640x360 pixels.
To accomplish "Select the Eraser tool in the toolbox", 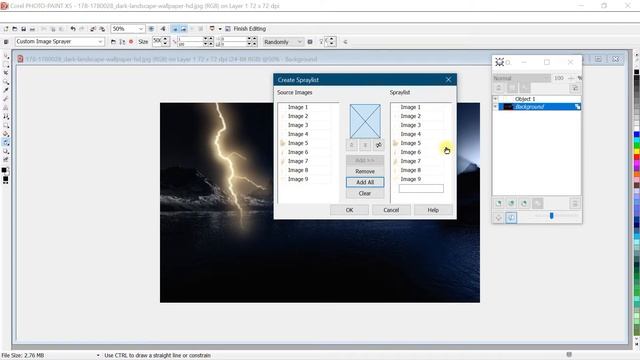I will [x=6, y=99].
